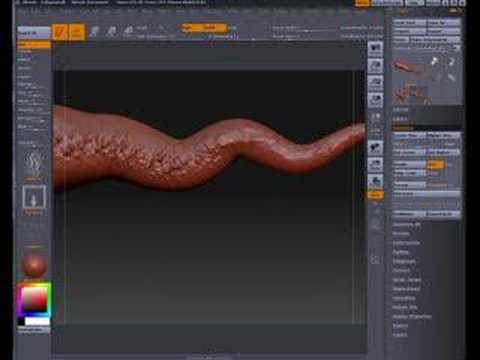Screen dimensions: 480x360
Task: Click the Divide button in Geometry
Action: 409,165
